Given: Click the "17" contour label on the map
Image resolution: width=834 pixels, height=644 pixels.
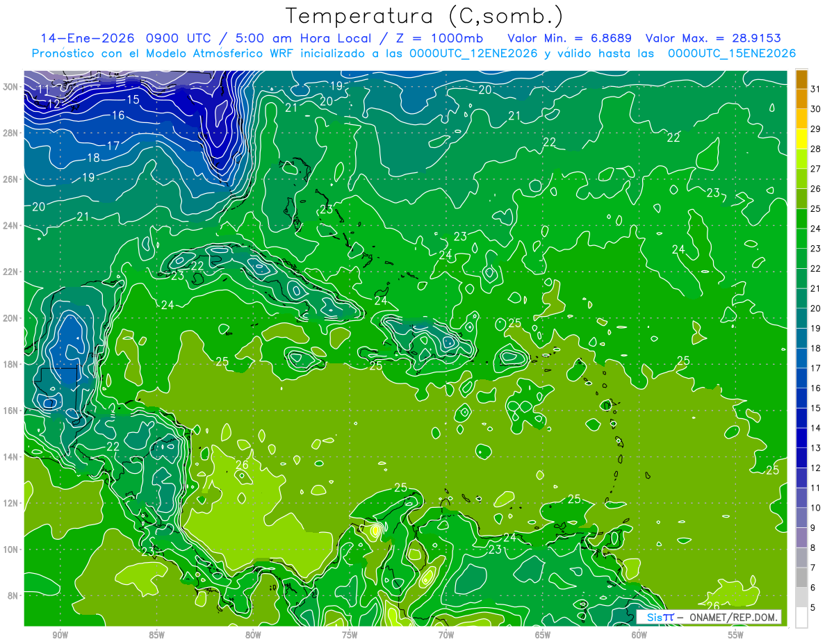Looking at the screenshot, I should point(113,146).
